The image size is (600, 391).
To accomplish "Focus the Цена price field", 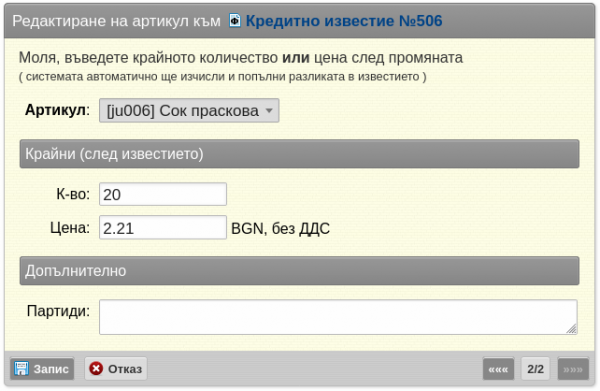I will [163, 228].
